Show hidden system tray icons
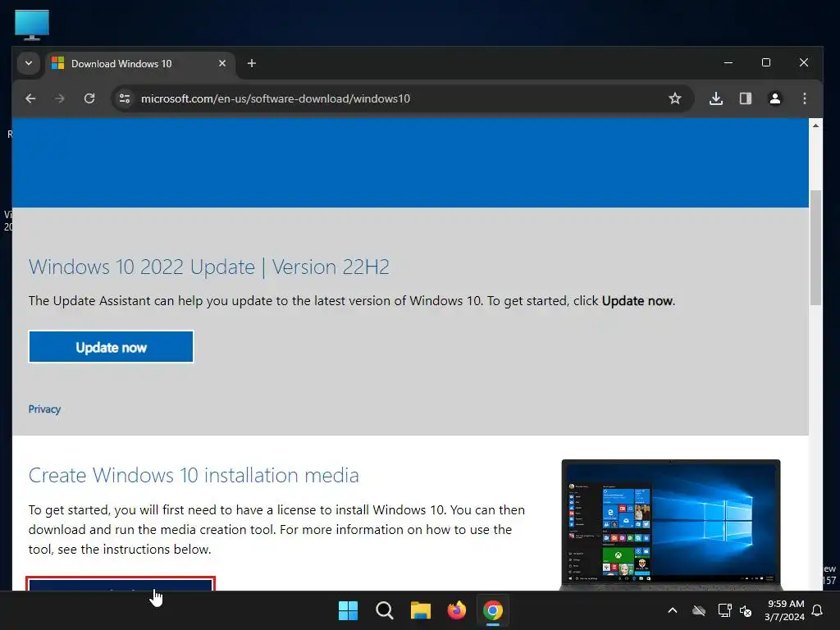This screenshot has width=840, height=630. coord(673,610)
